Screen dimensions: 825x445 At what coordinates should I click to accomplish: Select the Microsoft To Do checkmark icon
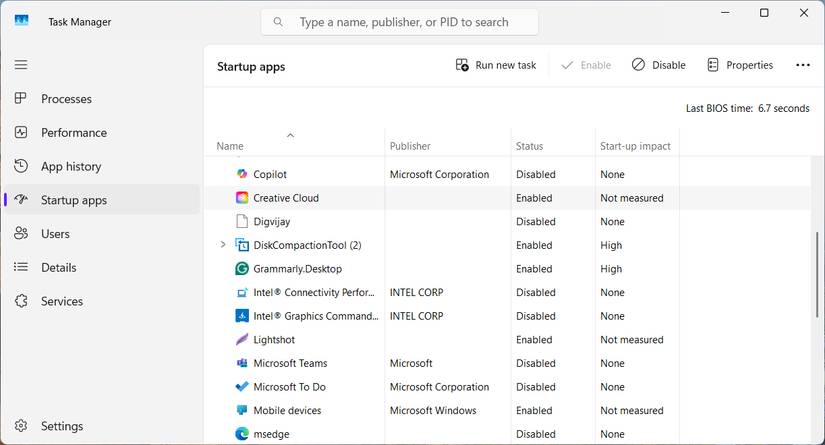242,387
